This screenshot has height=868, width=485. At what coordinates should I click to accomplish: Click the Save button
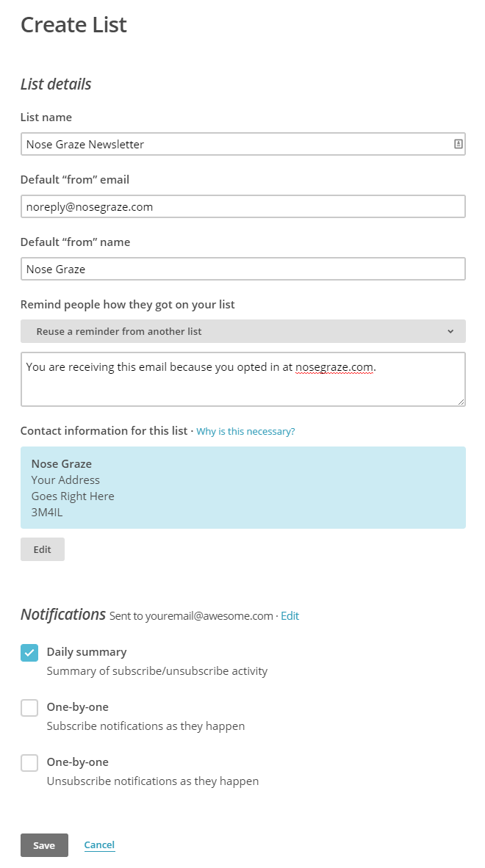click(x=44, y=845)
